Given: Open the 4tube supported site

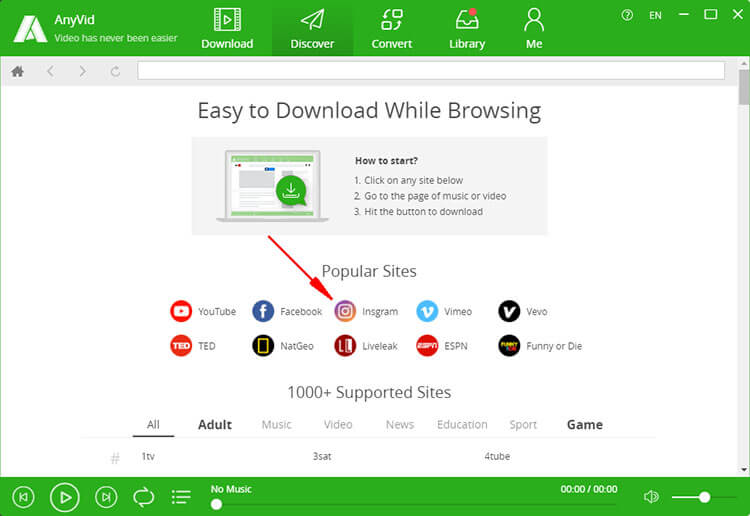Looking at the screenshot, I should tap(497, 457).
